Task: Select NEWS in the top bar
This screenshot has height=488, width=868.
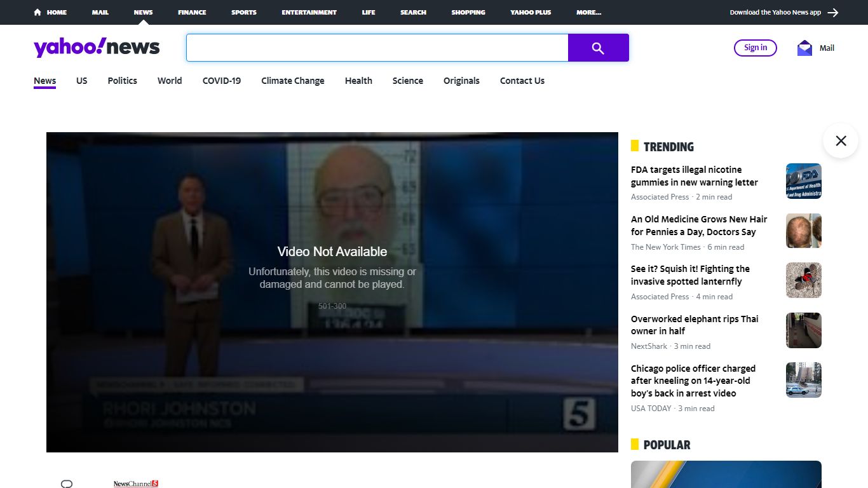Action: click(143, 12)
